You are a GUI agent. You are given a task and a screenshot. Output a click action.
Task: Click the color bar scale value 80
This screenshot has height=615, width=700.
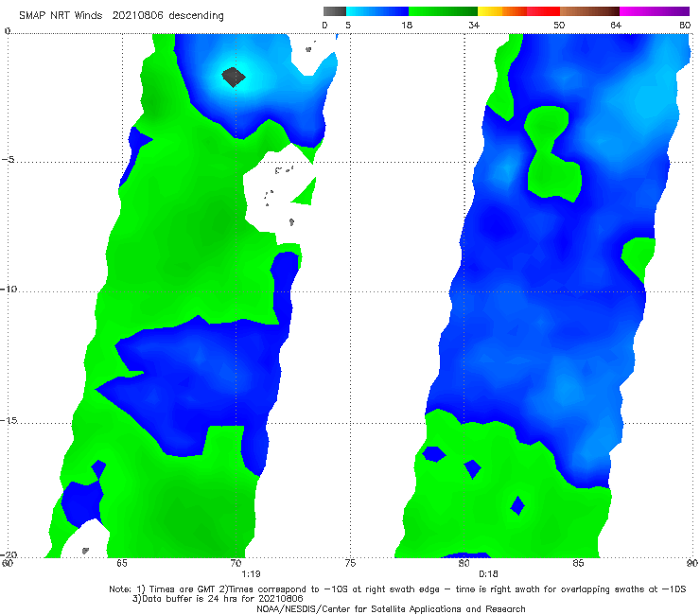click(685, 26)
